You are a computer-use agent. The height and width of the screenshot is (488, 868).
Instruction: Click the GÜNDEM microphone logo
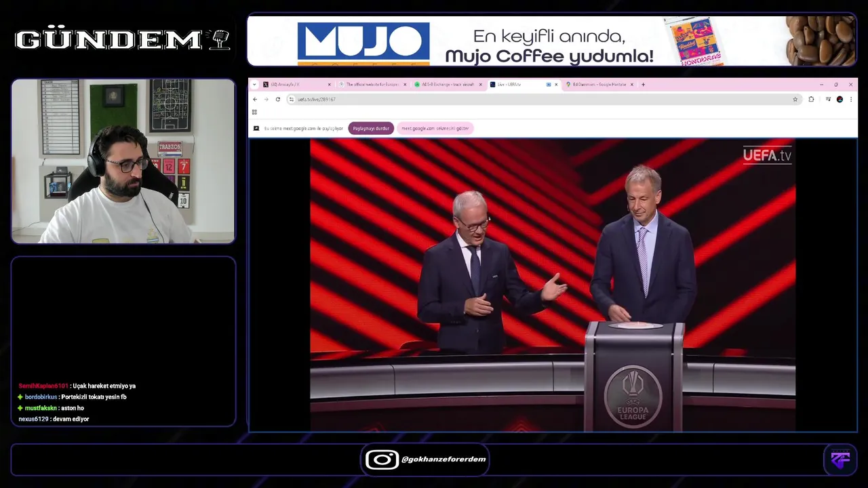[123, 40]
